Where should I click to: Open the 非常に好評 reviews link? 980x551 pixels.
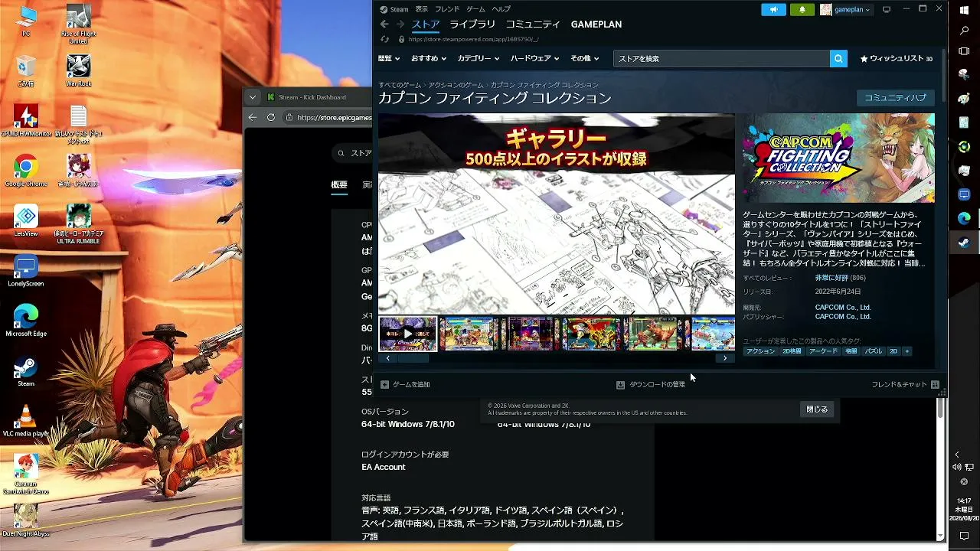pyautogui.click(x=830, y=278)
